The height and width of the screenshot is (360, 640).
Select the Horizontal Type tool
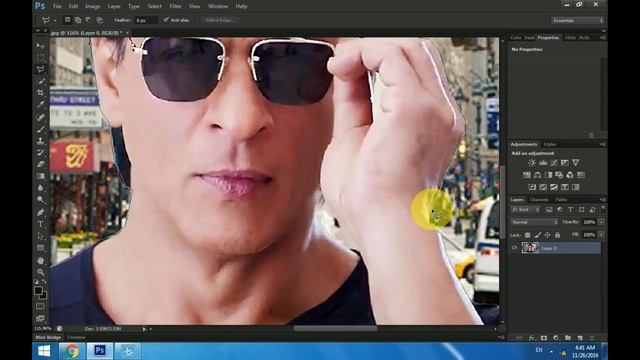[40, 224]
